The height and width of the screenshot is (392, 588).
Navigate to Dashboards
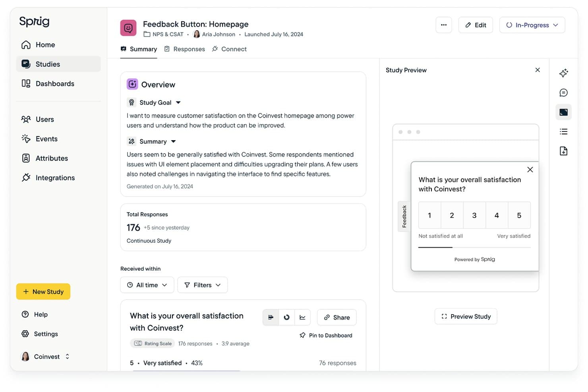tap(58, 83)
